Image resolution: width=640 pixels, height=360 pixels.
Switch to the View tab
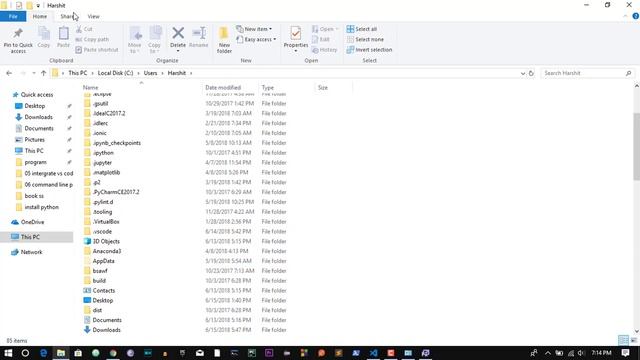point(93,16)
